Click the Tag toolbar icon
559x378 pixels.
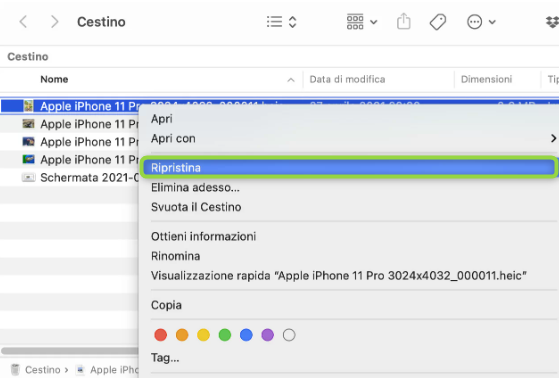click(x=438, y=22)
